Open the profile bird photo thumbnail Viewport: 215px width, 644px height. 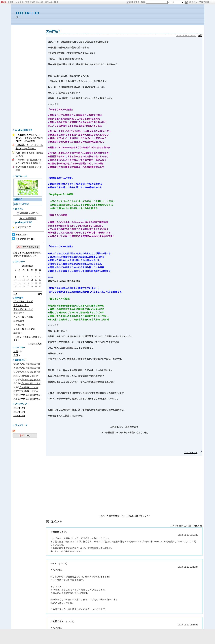coord(27,188)
